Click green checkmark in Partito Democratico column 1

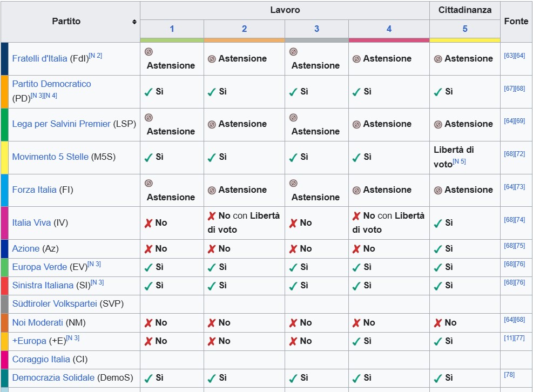149,92
